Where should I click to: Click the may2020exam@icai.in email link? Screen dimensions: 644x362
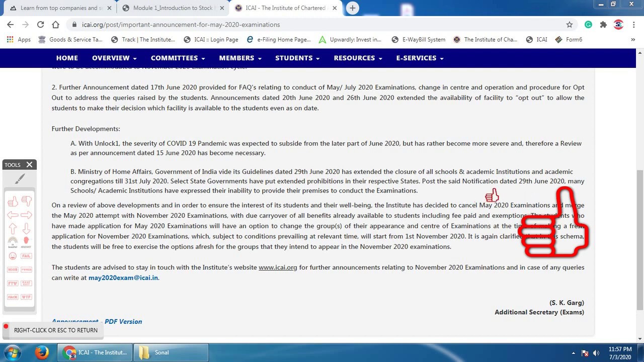[123, 278]
